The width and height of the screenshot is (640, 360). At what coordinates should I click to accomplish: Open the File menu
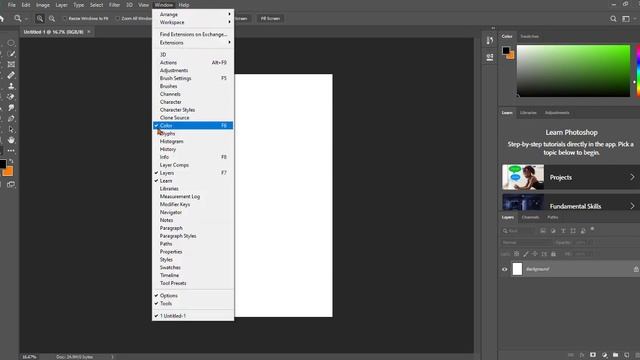point(12,5)
